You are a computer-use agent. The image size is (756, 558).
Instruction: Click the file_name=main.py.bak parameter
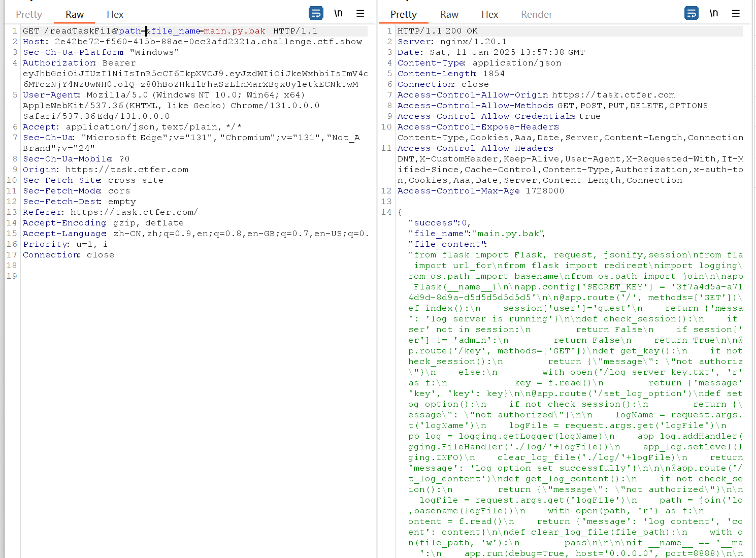tap(208, 31)
